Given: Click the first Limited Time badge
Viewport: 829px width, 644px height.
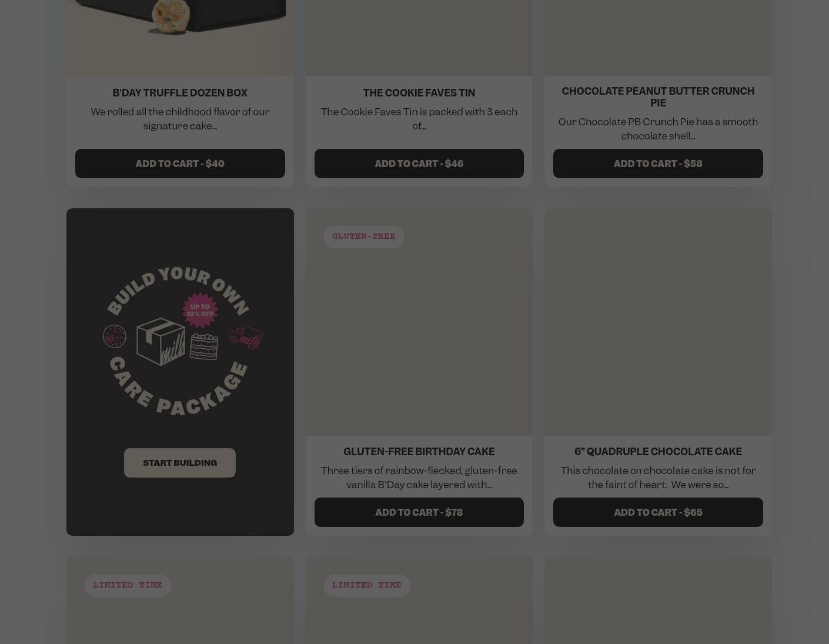Looking at the screenshot, I should 127,585.
